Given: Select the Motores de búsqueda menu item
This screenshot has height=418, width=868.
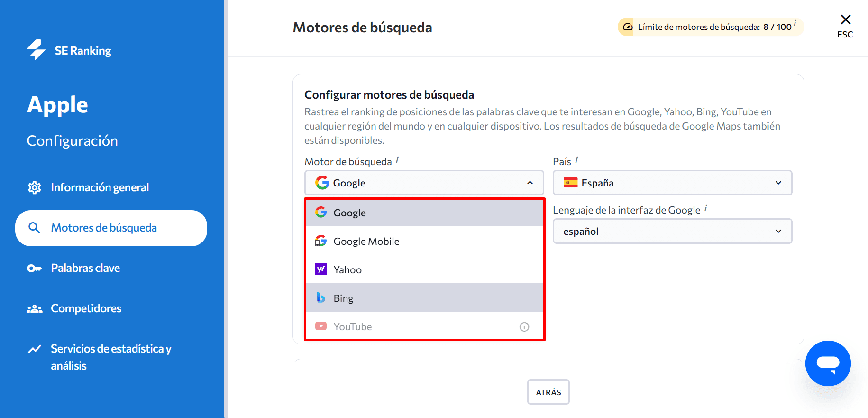Looking at the screenshot, I should pyautogui.click(x=111, y=228).
